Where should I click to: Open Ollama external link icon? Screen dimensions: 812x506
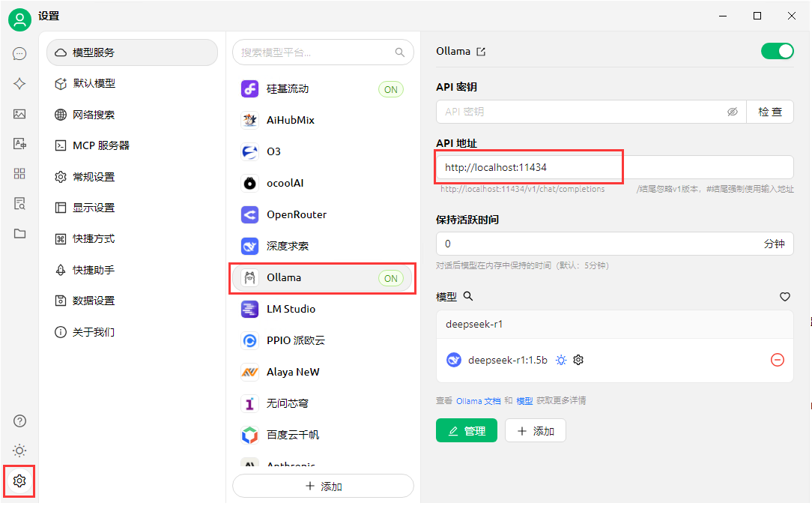481,51
